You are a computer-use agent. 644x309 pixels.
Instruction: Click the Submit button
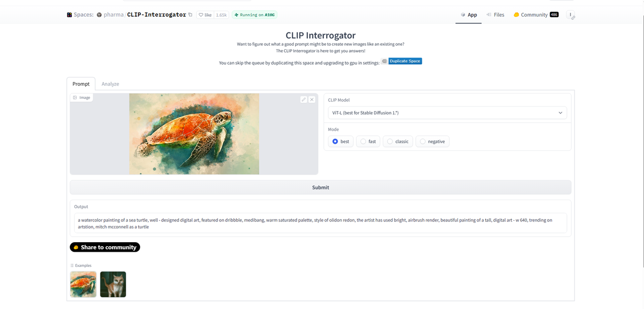(x=320, y=187)
